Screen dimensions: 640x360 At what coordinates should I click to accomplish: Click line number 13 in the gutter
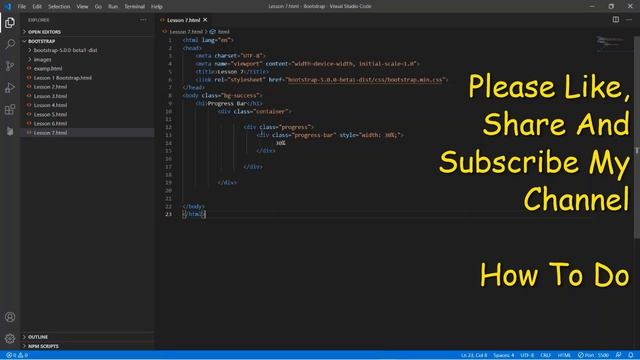[x=169, y=135]
